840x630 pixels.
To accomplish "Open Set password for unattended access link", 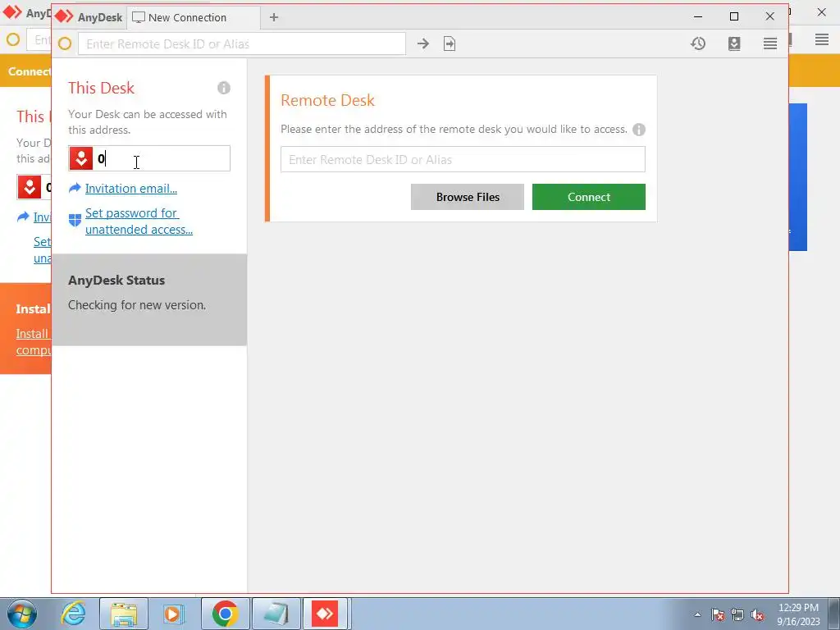I will click(139, 221).
